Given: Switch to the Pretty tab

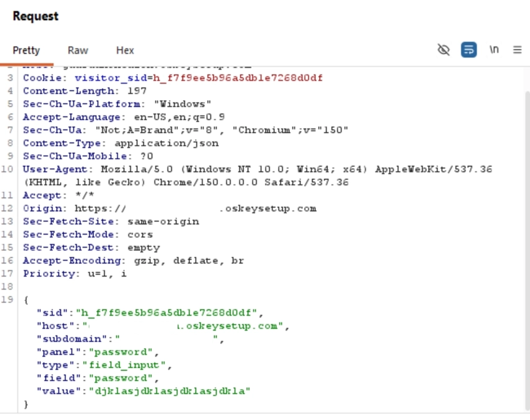Looking at the screenshot, I should point(26,50).
